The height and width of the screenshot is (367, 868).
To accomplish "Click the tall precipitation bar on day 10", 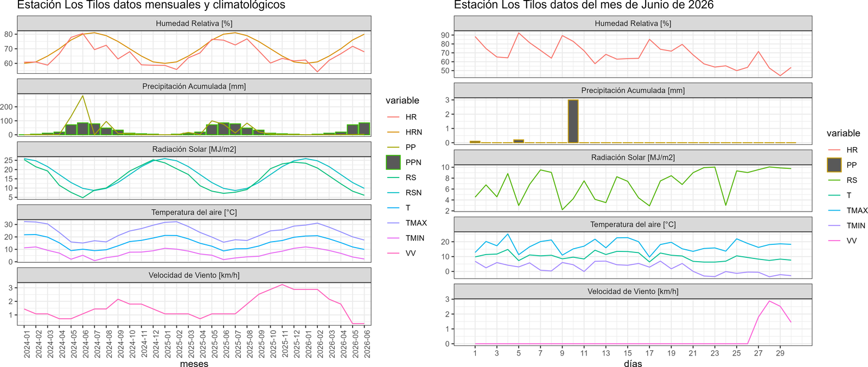I will pos(573,122).
